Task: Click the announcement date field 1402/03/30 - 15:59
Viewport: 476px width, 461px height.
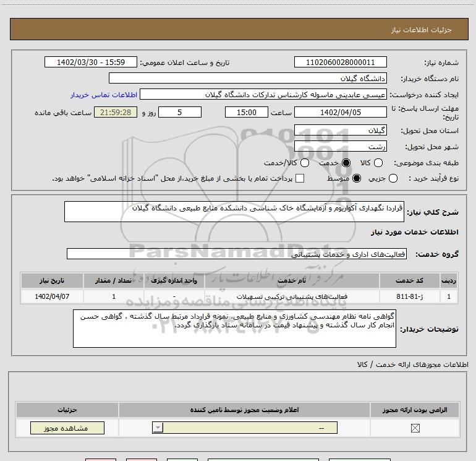Action: click(91, 62)
